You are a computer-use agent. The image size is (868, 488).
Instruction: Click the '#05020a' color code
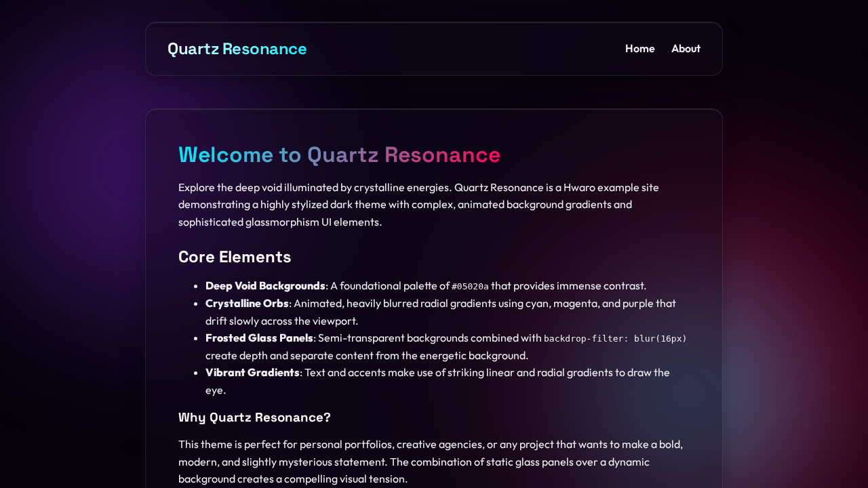(x=470, y=286)
